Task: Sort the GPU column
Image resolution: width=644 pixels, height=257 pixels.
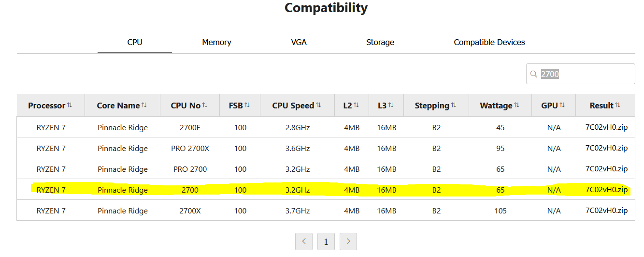Action: 562,105
